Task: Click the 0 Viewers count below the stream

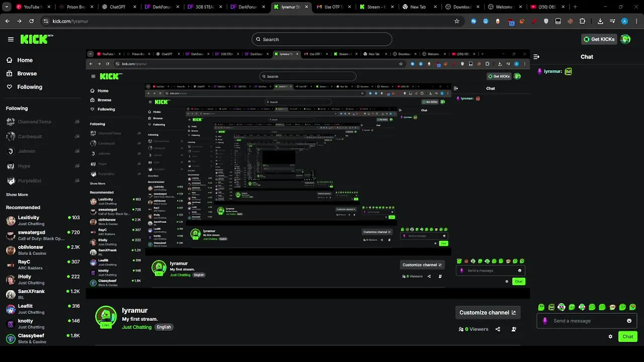Action: tap(473, 329)
